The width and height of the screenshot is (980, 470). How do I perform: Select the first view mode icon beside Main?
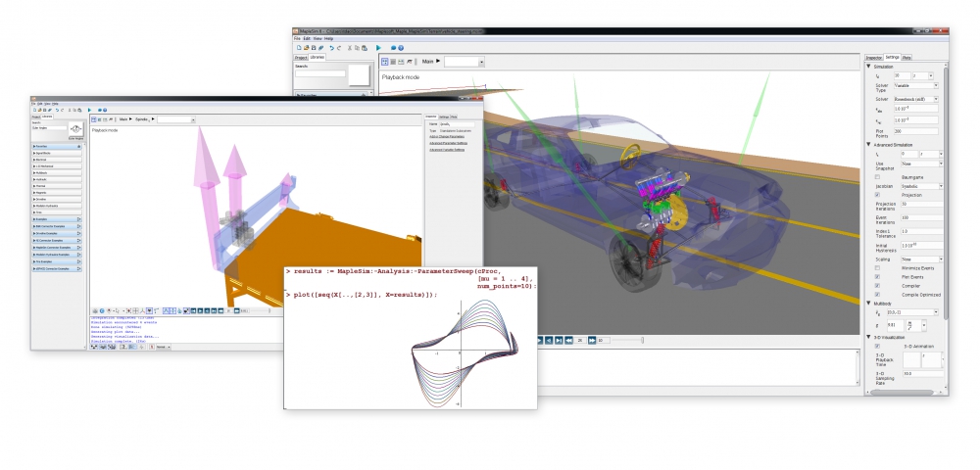click(x=385, y=61)
